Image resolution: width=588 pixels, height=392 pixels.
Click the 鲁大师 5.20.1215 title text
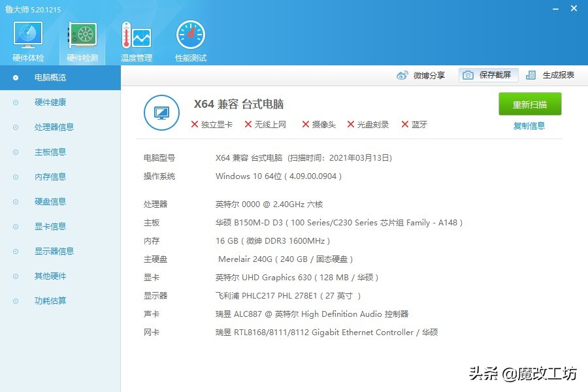33,9
